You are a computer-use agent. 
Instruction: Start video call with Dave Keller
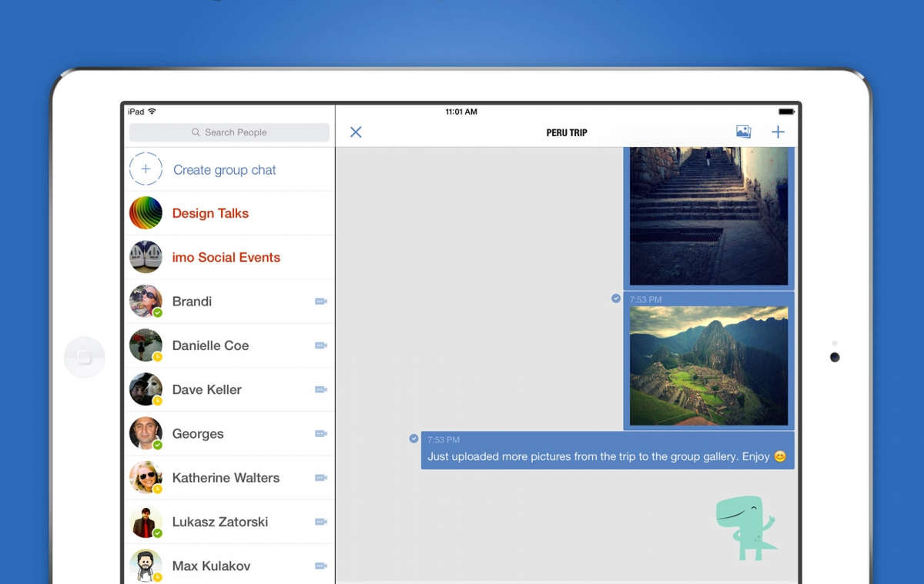tap(321, 389)
